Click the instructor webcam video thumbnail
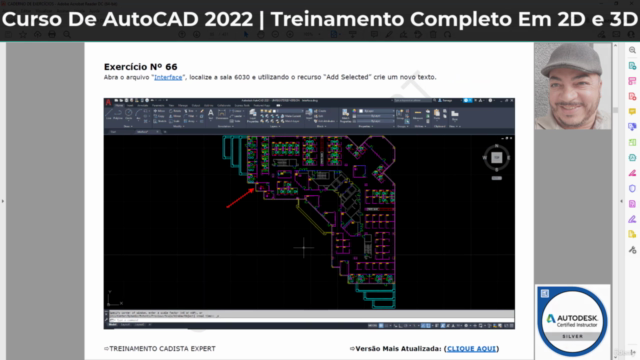The image size is (640, 360). coord(573,86)
